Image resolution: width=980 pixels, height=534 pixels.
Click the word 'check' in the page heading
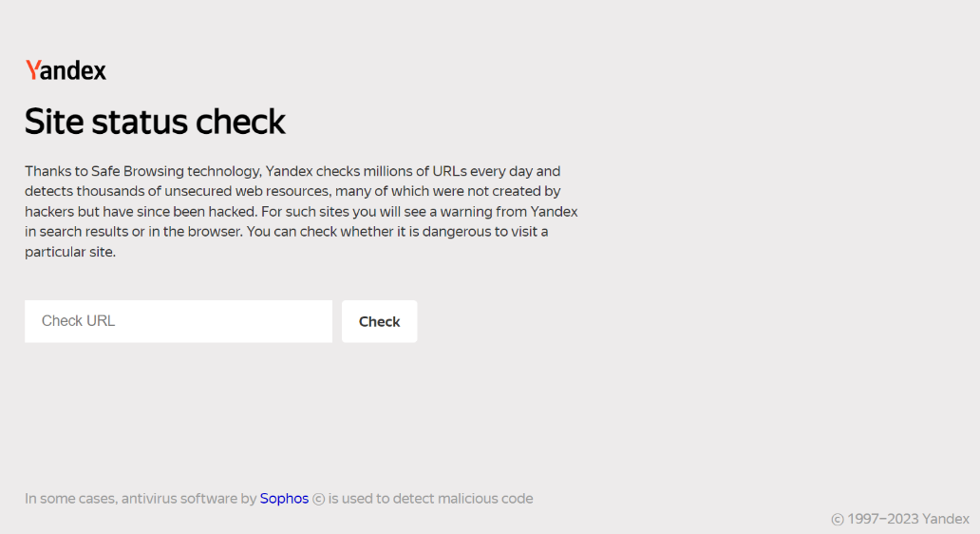tap(240, 122)
